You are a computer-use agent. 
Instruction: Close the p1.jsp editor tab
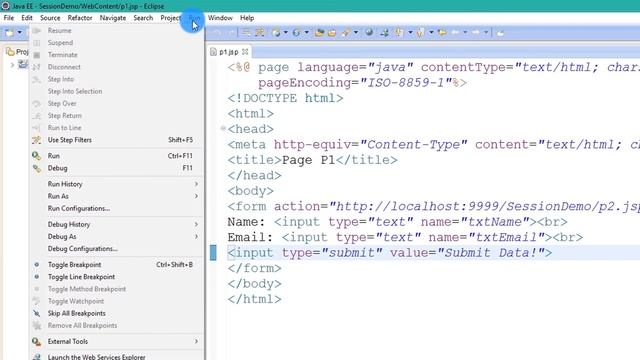click(245, 51)
